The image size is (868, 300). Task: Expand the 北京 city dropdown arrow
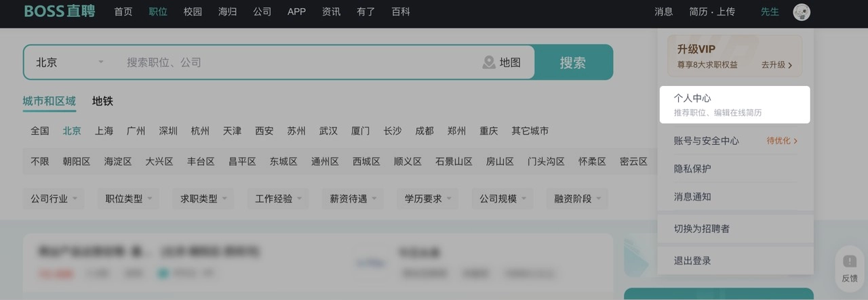[101, 62]
